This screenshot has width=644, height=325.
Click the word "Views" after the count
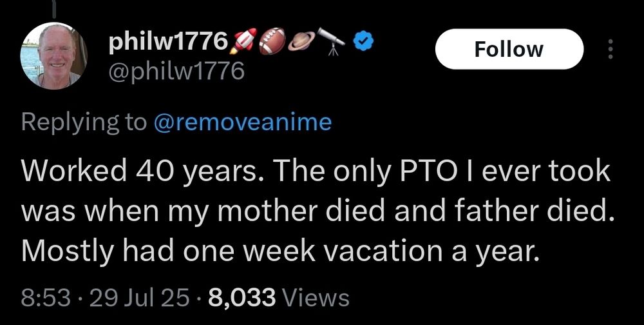coord(316,298)
